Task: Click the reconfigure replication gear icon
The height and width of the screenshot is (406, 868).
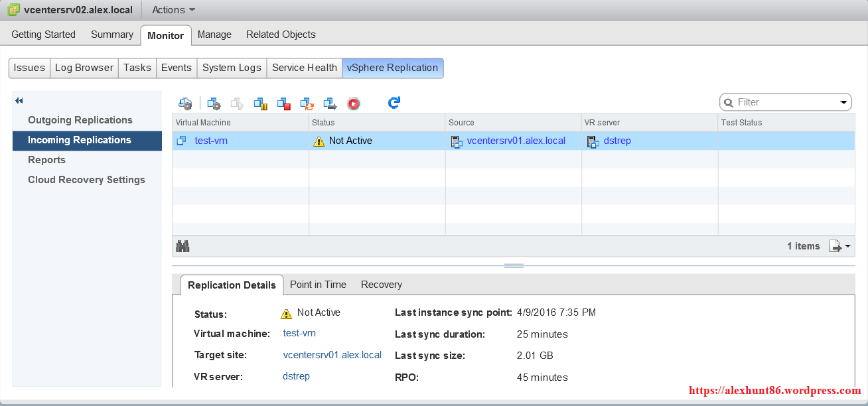Action: click(214, 103)
